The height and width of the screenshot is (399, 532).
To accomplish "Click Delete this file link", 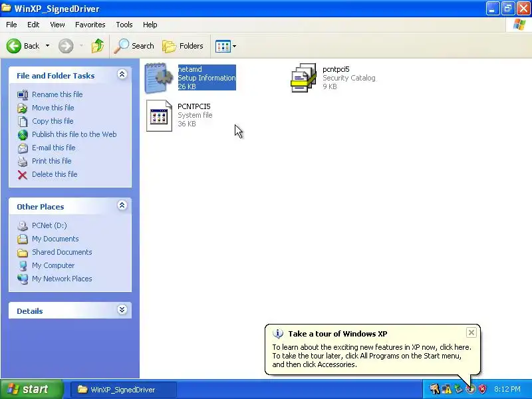I will point(55,174).
